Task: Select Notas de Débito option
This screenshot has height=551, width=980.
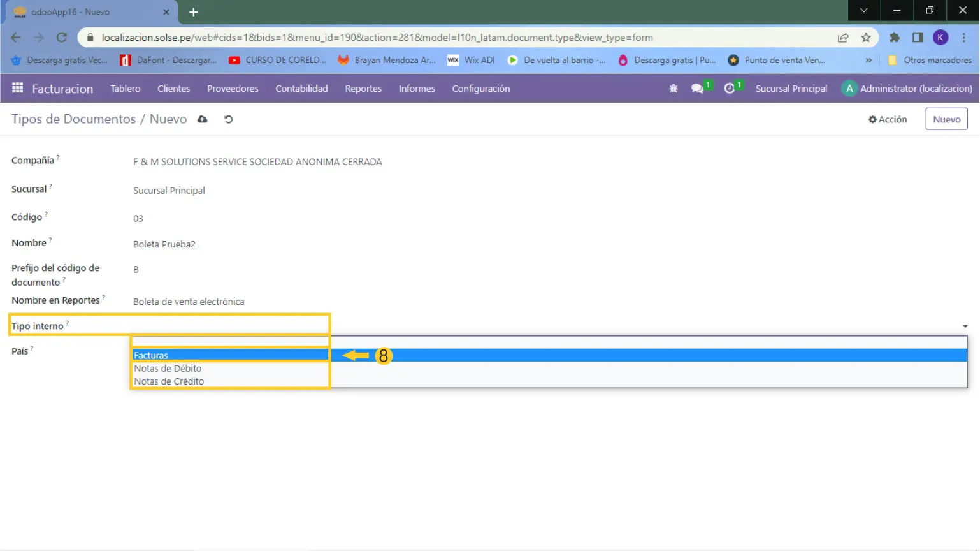Action: 549,368
